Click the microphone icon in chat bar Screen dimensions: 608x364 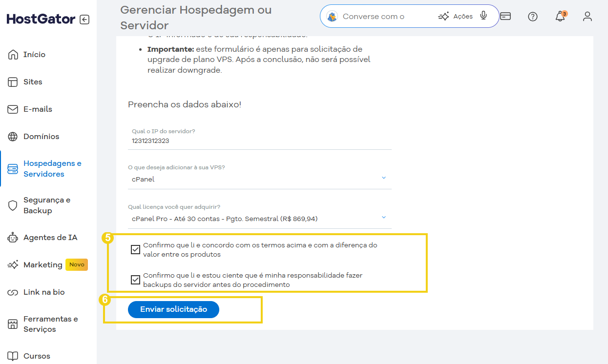483,16
